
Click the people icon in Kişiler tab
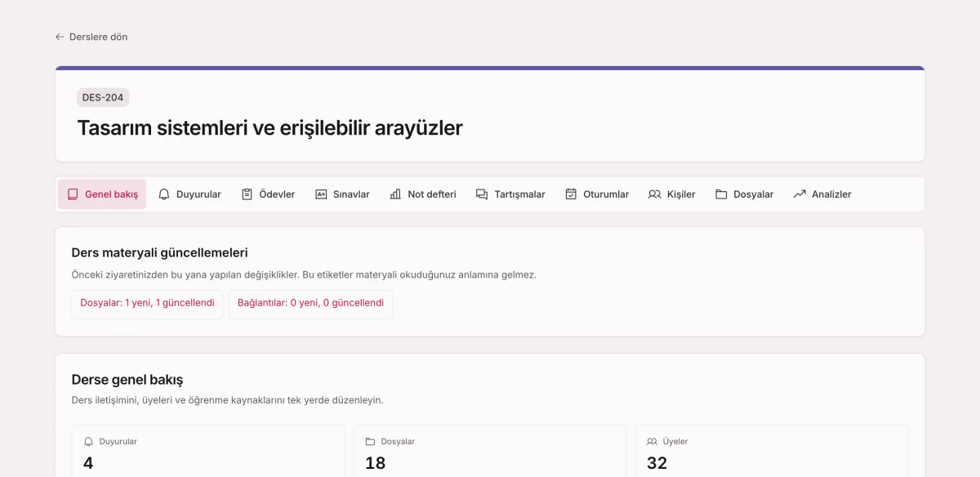pos(655,194)
